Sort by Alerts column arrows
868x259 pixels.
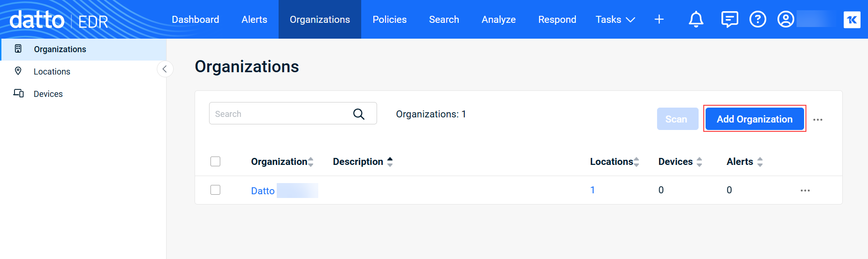[x=760, y=162]
